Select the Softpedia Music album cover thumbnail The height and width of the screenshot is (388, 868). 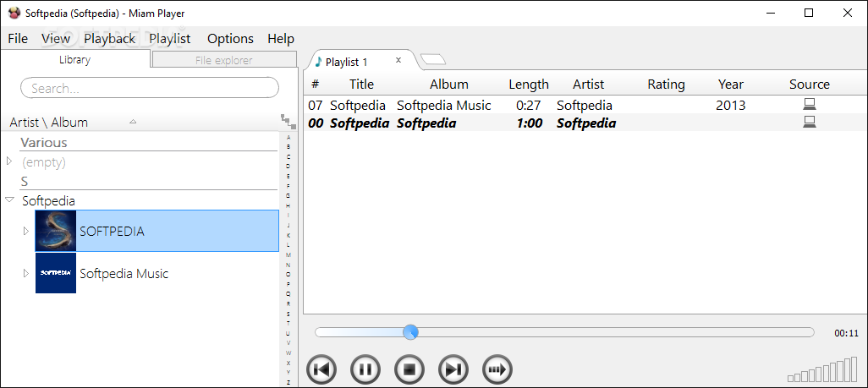point(55,273)
